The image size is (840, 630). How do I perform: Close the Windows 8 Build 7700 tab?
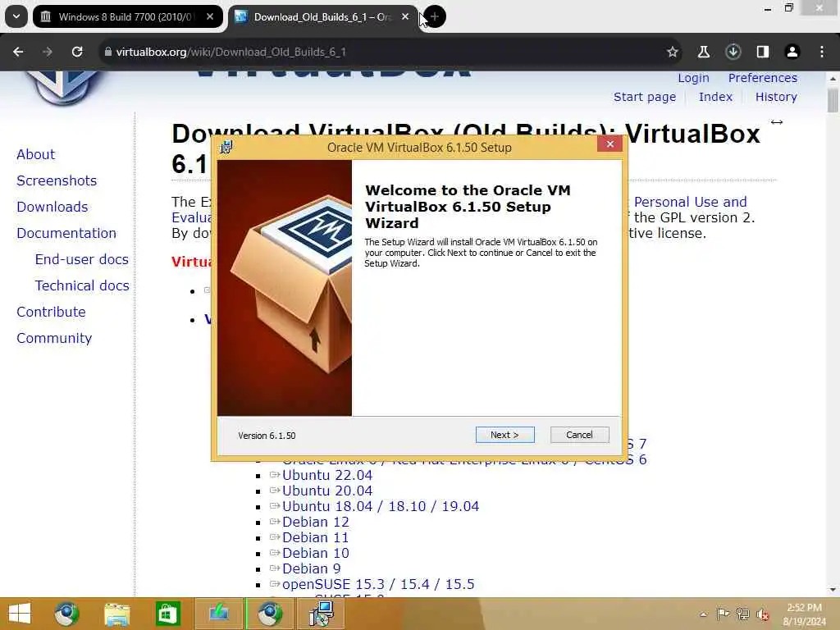coord(210,16)
